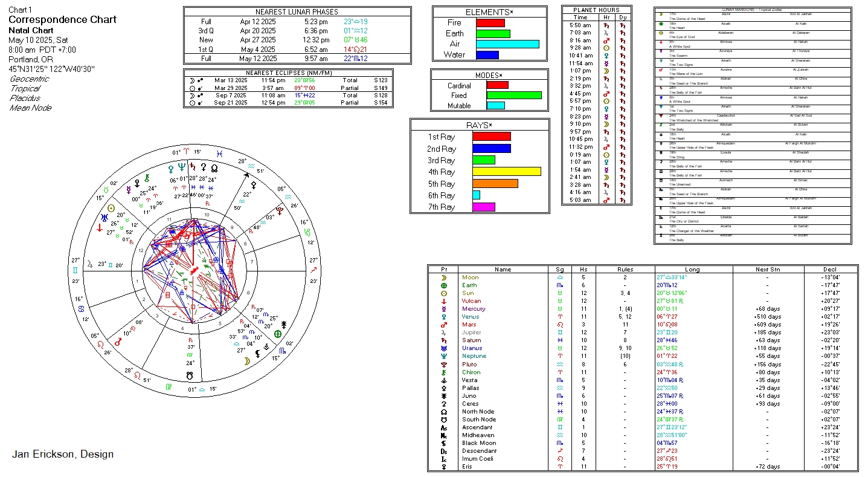This screenshot has height=477, width=868.
Task: Click the Long column header in the table
Action: 693,270
